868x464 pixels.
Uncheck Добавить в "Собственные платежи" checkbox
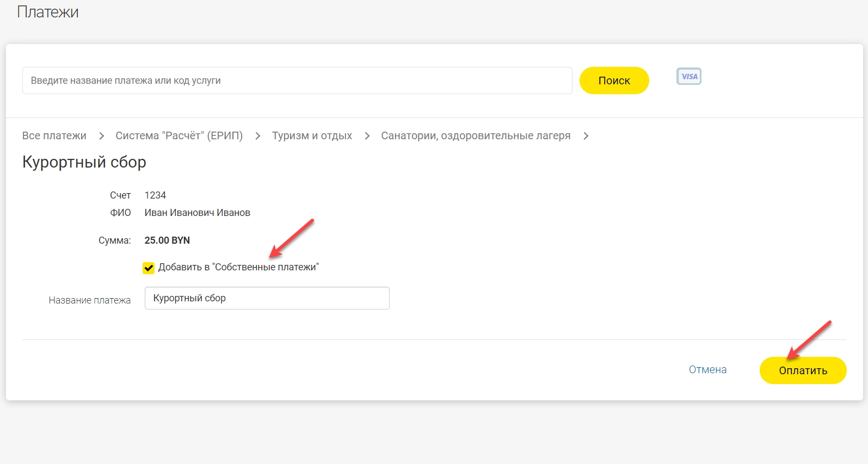[149, 268]
